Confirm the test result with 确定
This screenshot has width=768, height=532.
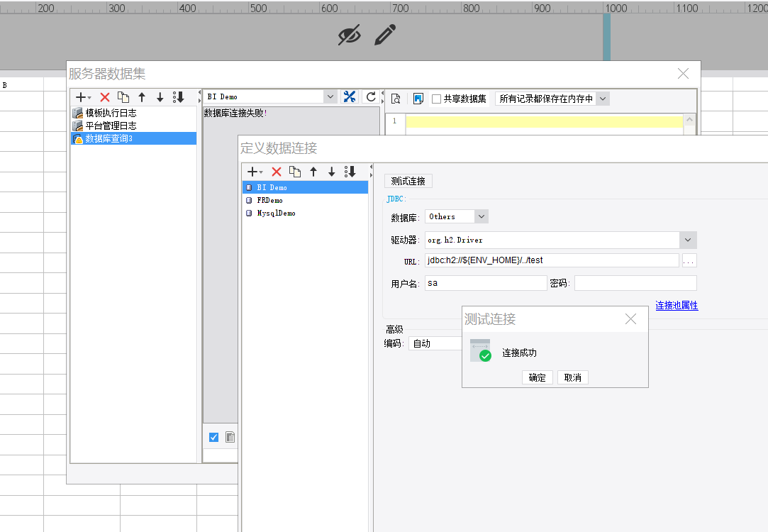tap(538, 377)
